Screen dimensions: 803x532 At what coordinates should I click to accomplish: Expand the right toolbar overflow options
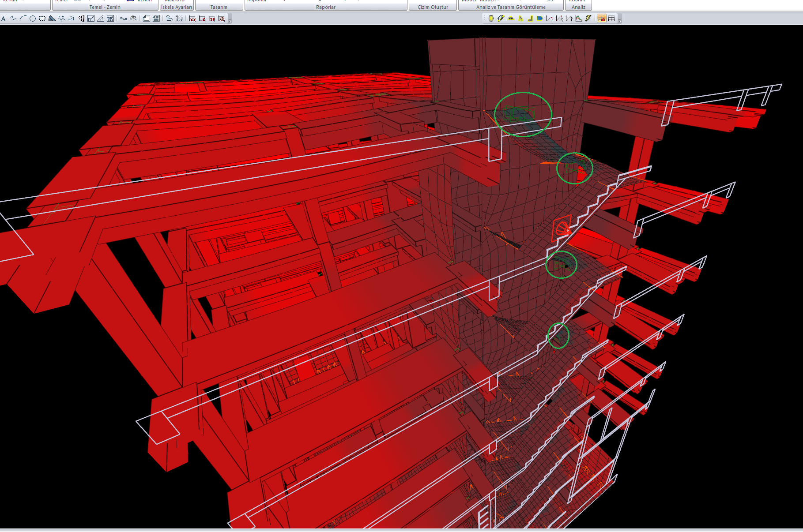point(620,21)
